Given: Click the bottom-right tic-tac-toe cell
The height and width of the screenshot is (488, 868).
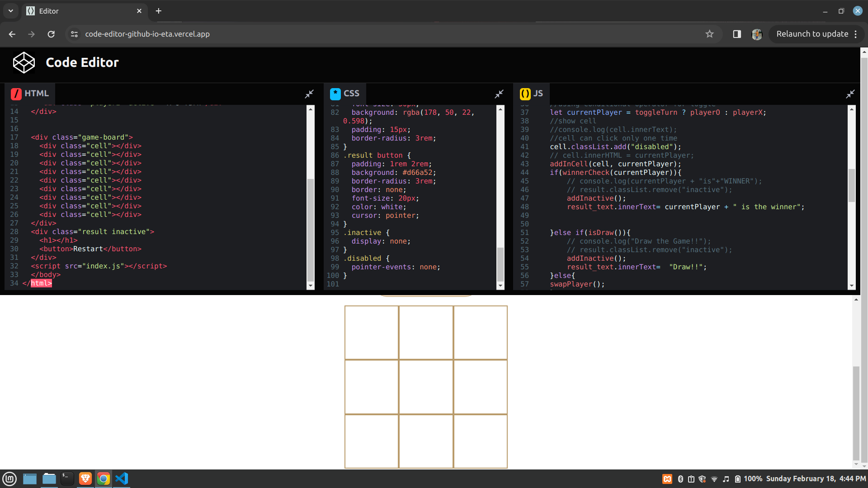Looking at the screenshot, I should click(481, 441).
